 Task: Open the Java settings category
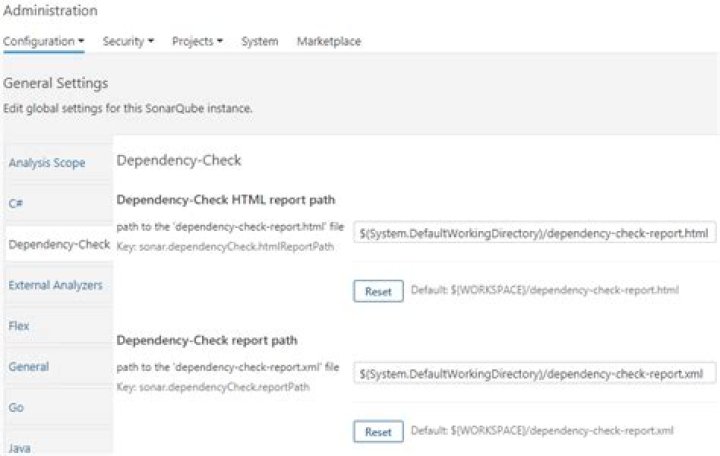19,448
